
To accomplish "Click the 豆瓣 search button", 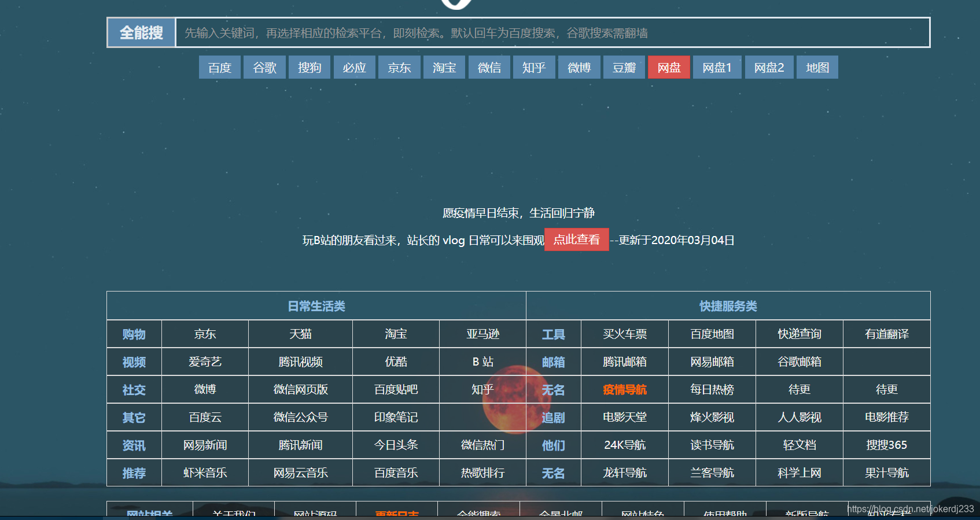I will [x=624, y=67].
